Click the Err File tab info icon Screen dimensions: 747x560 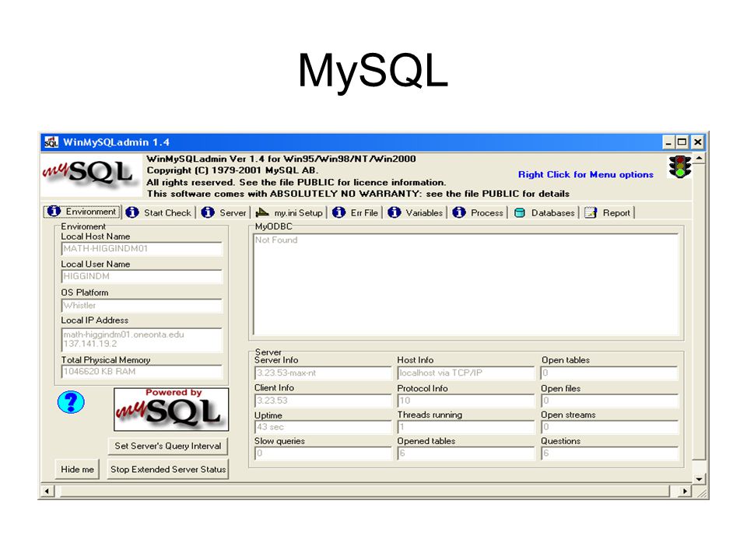[x=338, y=212]
